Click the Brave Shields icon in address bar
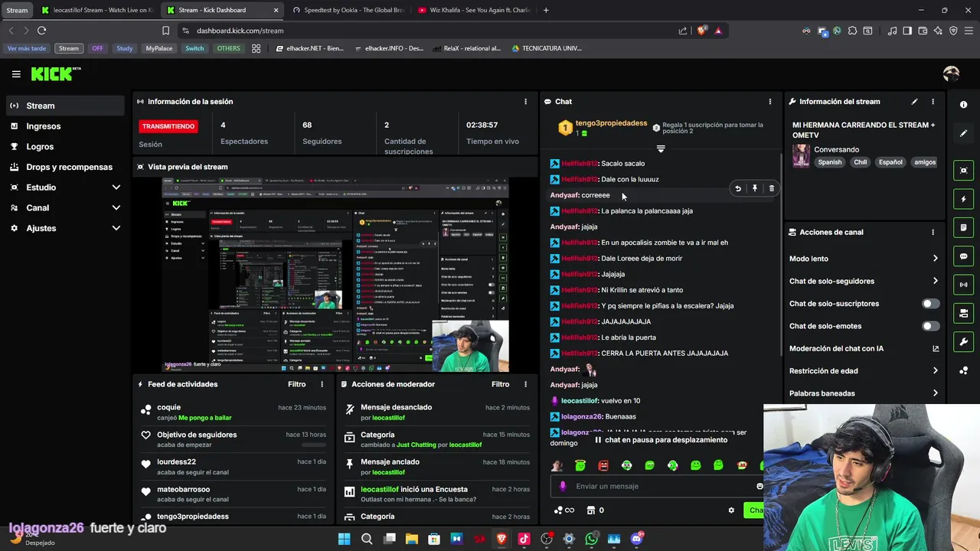Image resolution: width=980 pixels, height=551 pixels. point(701,31)
